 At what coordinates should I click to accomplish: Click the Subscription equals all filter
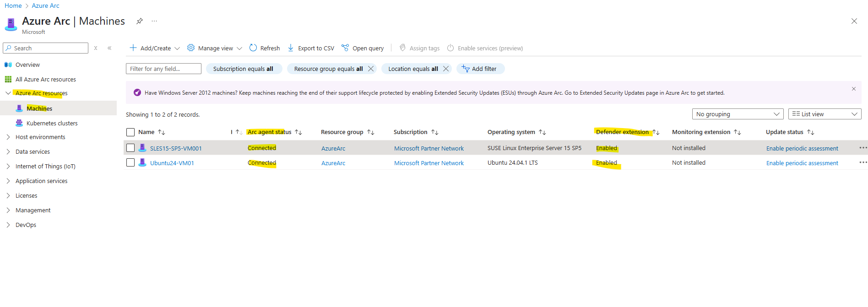pyautogui.click(x=244, y=69)
